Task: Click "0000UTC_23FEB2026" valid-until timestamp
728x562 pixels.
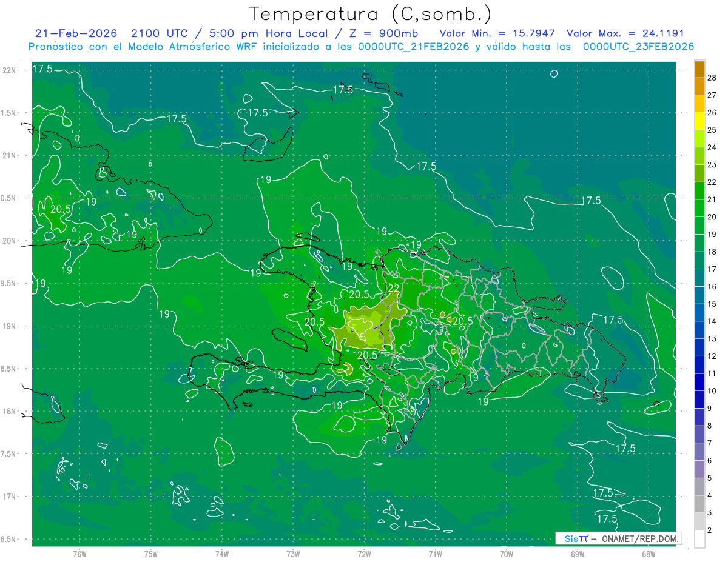Action: (x=638, y=47)
